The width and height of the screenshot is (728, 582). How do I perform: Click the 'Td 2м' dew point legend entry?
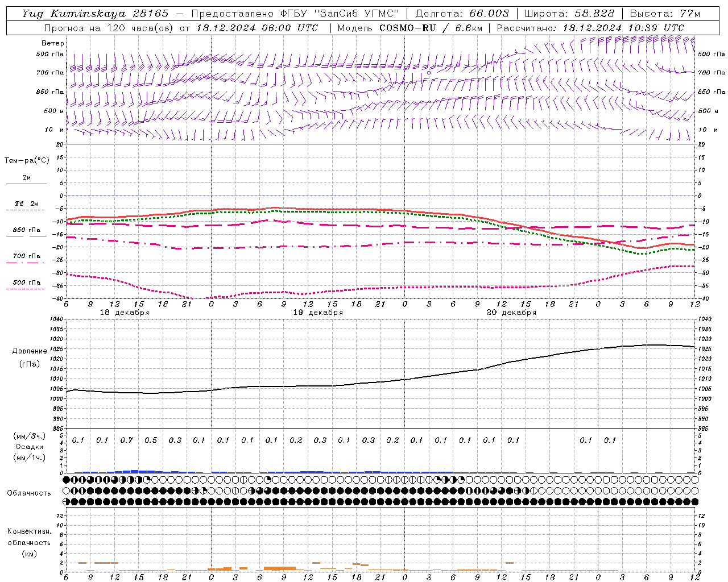[x=27, y=203]
